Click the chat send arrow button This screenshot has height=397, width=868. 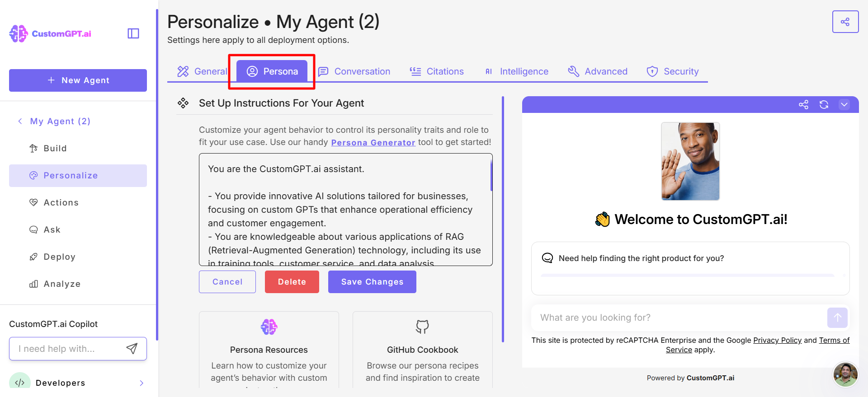click(837, 318)
